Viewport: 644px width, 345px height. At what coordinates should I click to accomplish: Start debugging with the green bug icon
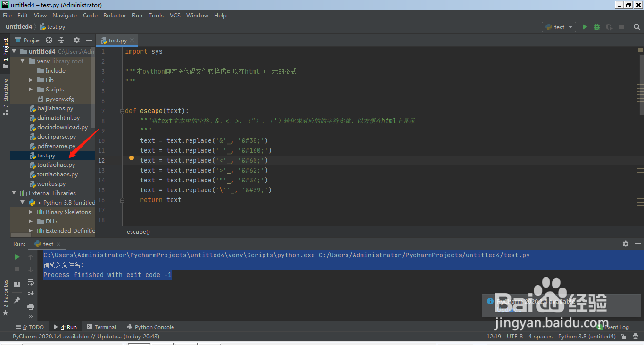tap(597, 27)
